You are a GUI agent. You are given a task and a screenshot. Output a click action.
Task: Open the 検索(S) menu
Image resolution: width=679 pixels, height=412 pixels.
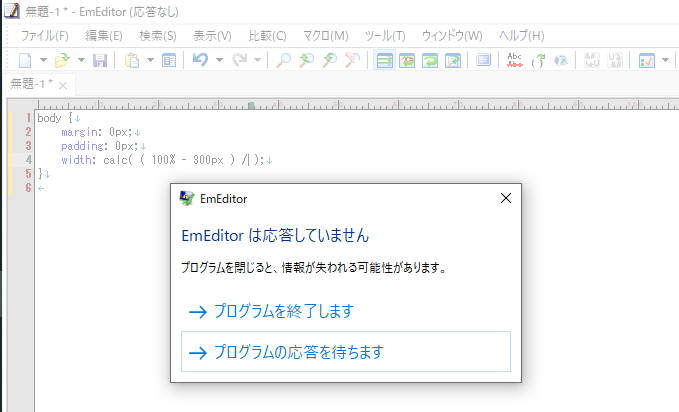pyautogui.click(x=158, y=36)
